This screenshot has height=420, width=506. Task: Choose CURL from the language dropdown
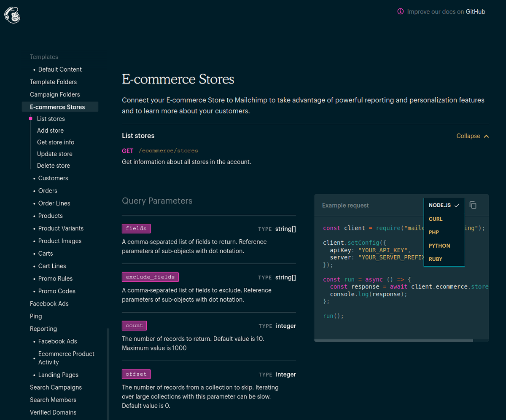[x=436, y=219]
